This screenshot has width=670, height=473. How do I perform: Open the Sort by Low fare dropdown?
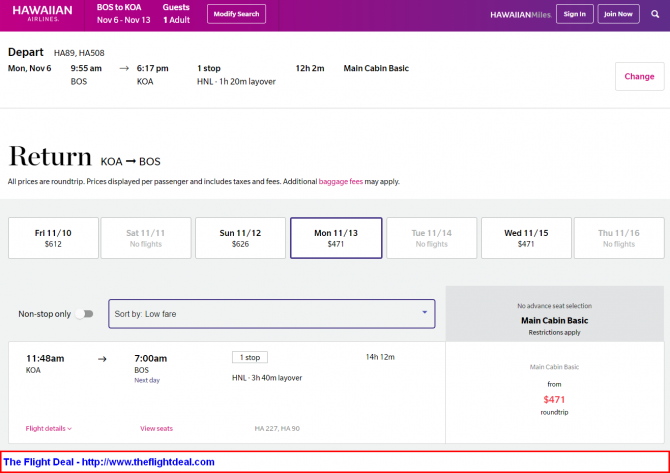272,314
